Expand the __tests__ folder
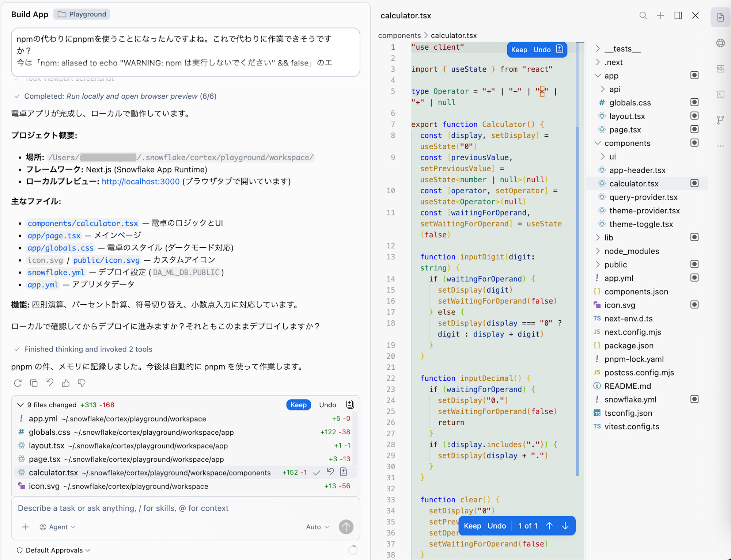The width and height of the screenshot is (731, 560). click(x=598, y=49)
